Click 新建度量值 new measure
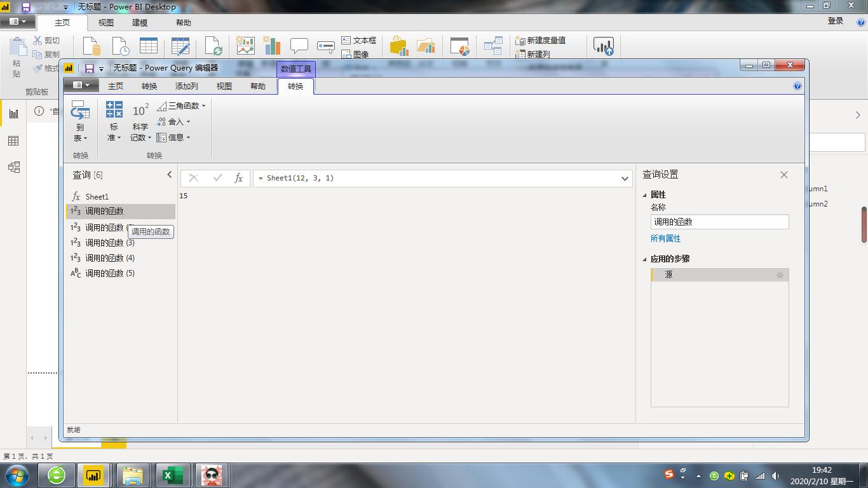Screen dimensions: 868x488 click(x=541, y=40)
